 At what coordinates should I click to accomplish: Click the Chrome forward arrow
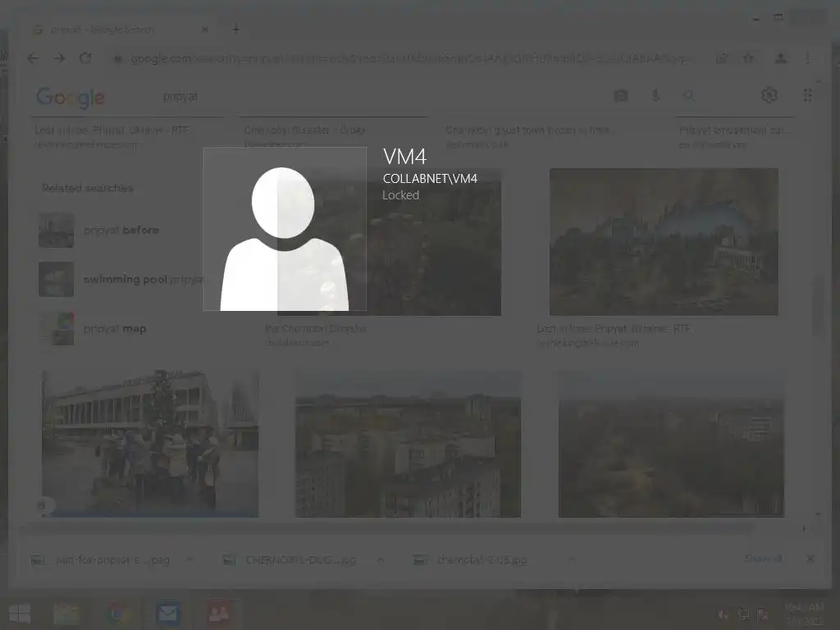pos(59,58)
